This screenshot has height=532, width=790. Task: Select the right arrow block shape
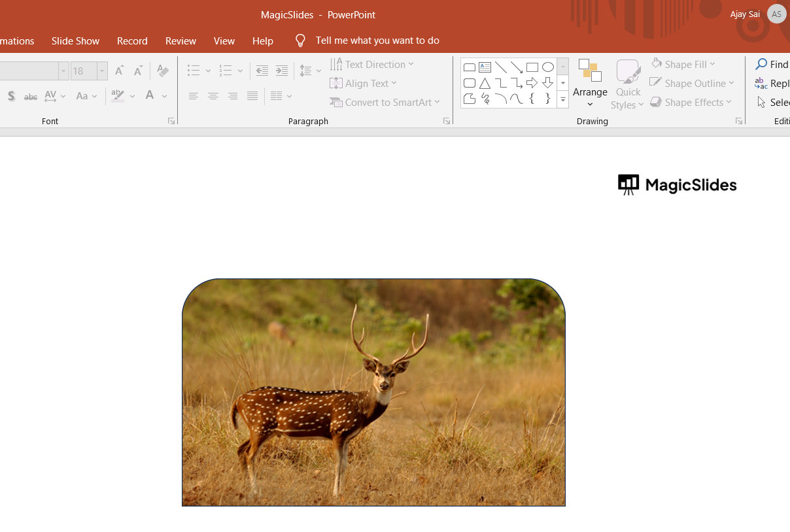[x=532, y=83]
